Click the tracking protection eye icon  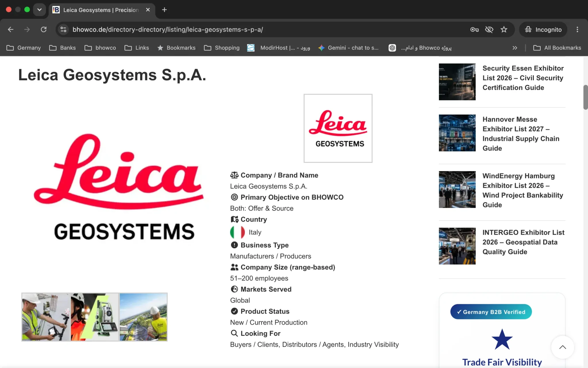point(489,29)
